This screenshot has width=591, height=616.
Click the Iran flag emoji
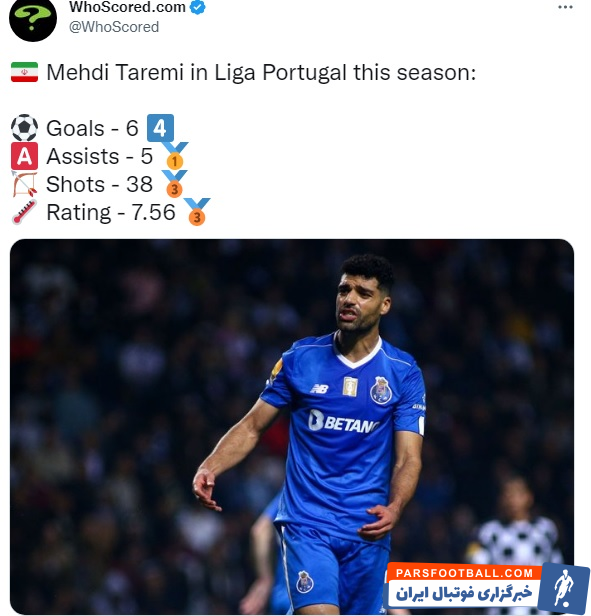24,72
